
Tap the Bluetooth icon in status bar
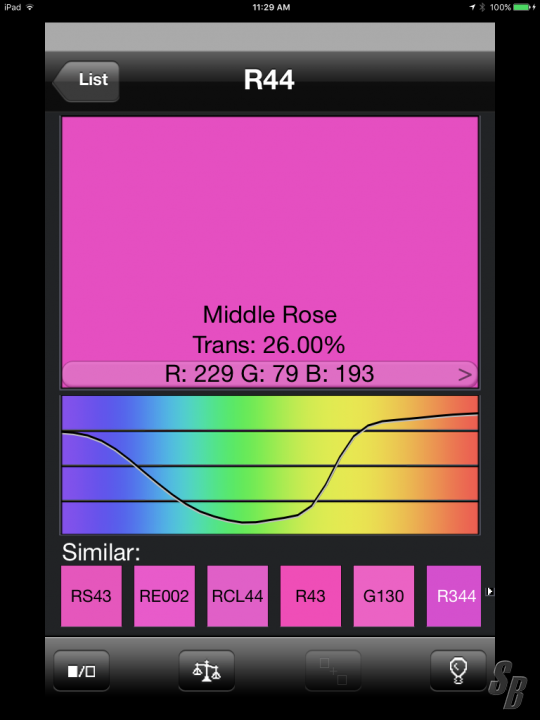click(482, 7)
